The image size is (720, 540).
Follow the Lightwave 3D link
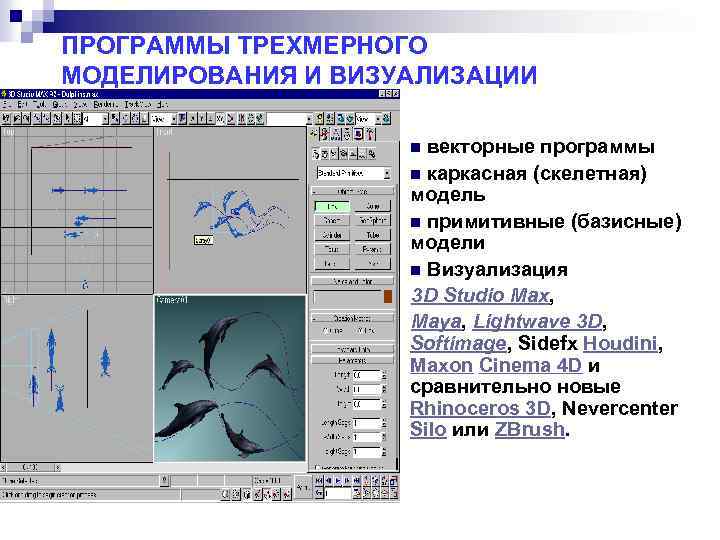(x=537, y=321)
